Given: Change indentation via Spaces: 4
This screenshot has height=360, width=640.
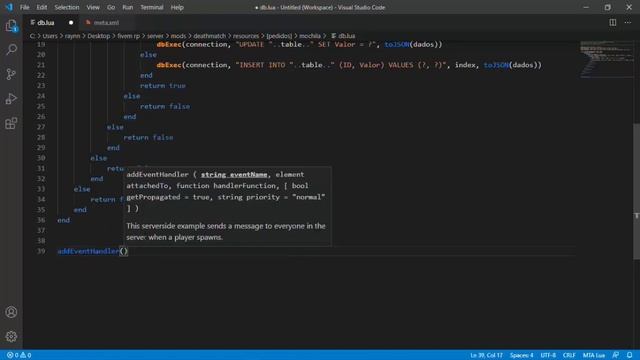Looking at the screenshot, I should click(521, 355).
